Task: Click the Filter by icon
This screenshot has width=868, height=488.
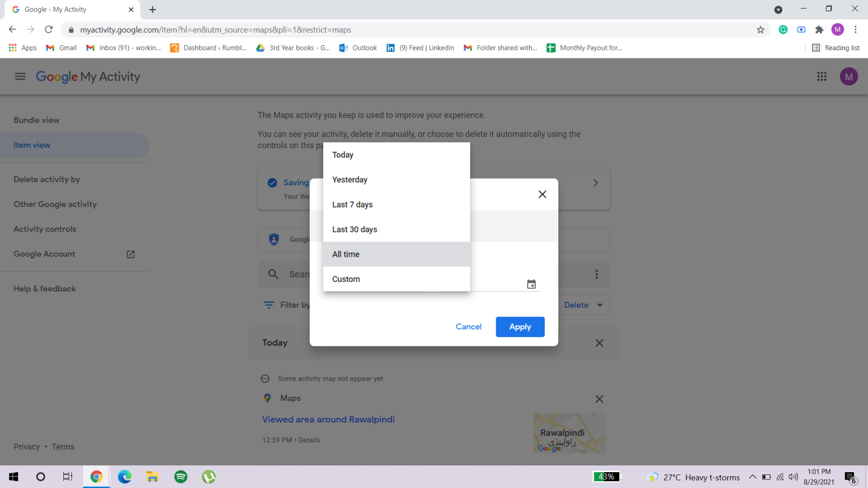Action: [268, 304]
